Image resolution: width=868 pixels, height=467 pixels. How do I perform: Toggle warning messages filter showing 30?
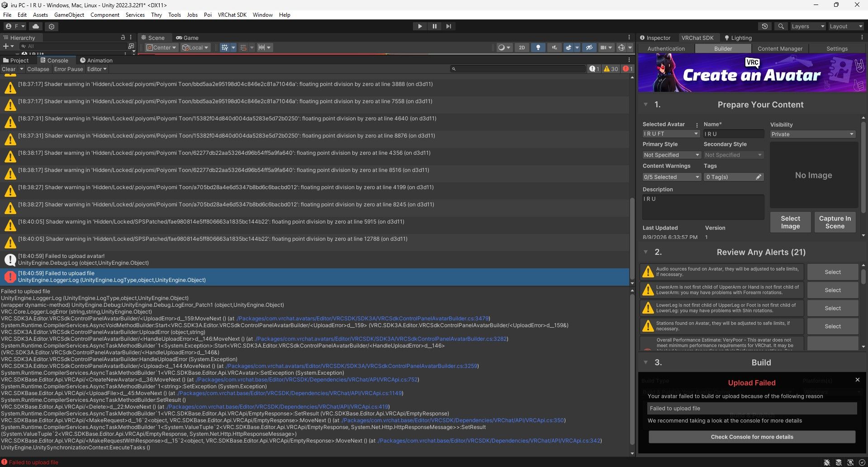point(611,69)
